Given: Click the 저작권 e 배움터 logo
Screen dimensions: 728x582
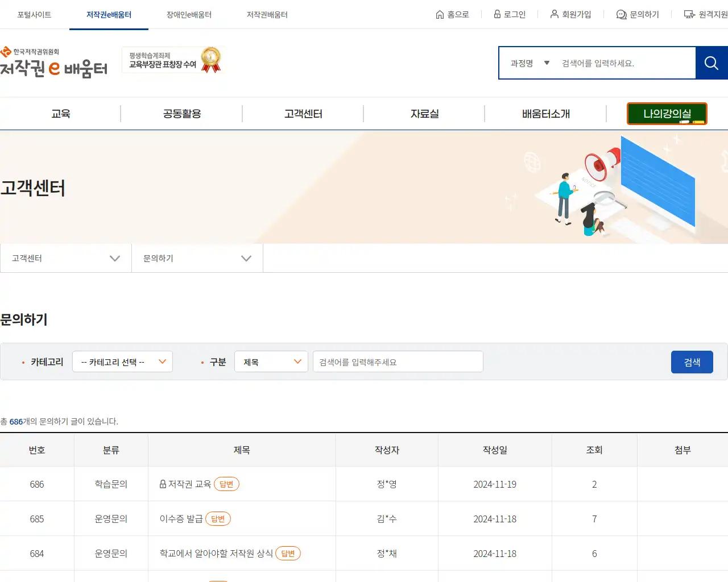Looking at the screenshot, I should click(54, 63).
